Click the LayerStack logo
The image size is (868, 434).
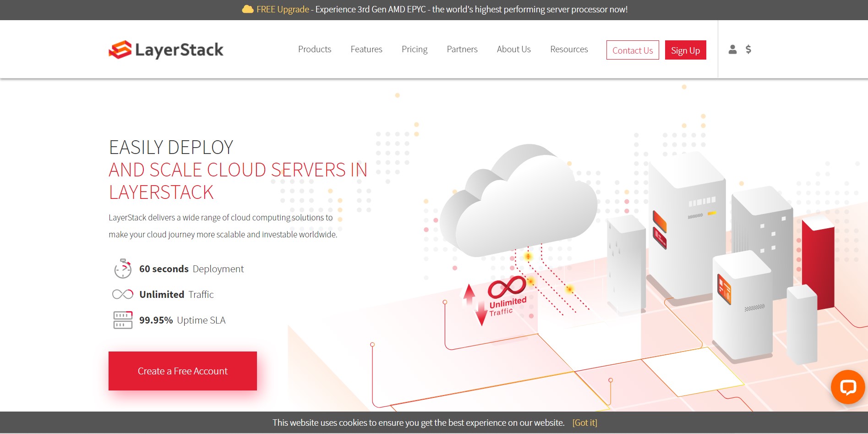(x=166, y=50)
